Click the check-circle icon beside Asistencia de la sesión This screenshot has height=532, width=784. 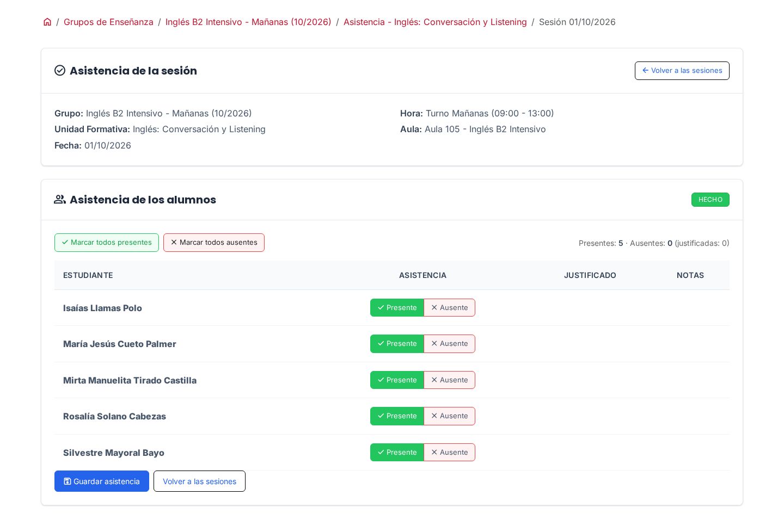(60, 71)
